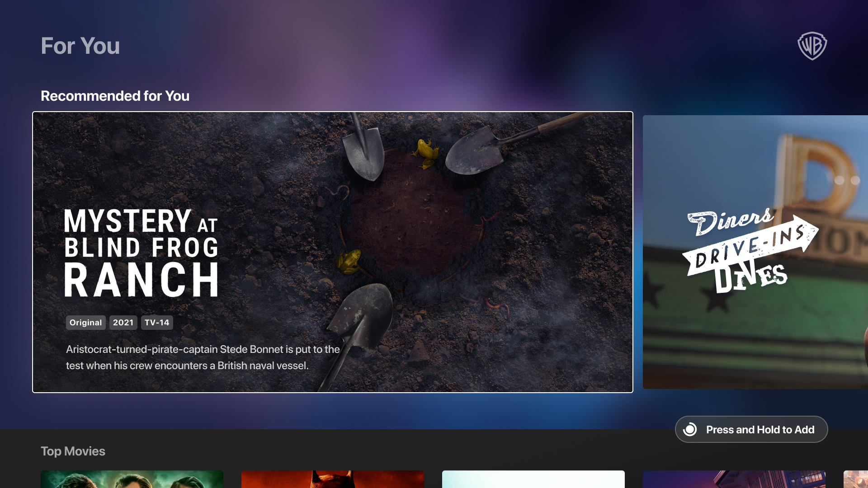868x488 pixels.
Task: Open the red-orange Top Movies poster
Action: tap(333, 479)
